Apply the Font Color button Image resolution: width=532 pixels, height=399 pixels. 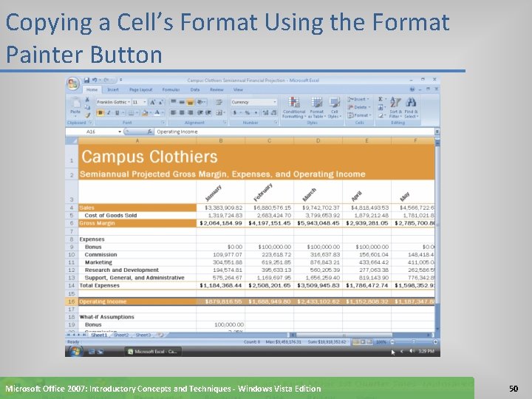click(x=157, y=112)
